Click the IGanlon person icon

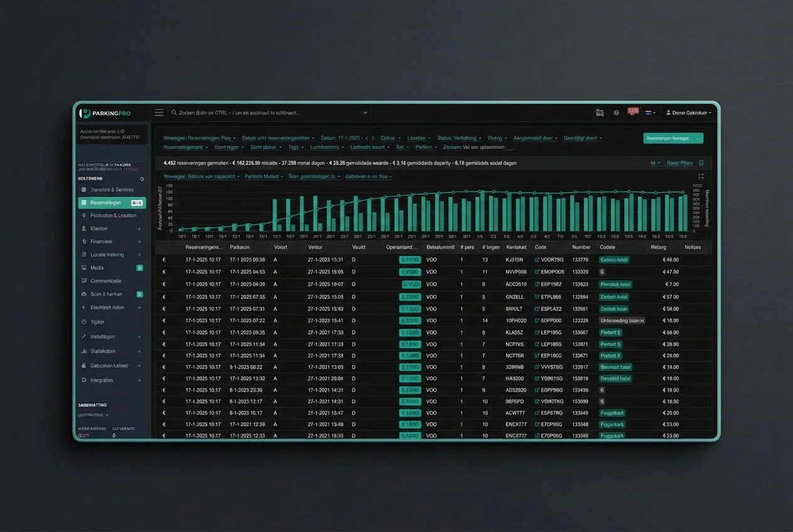84,228
